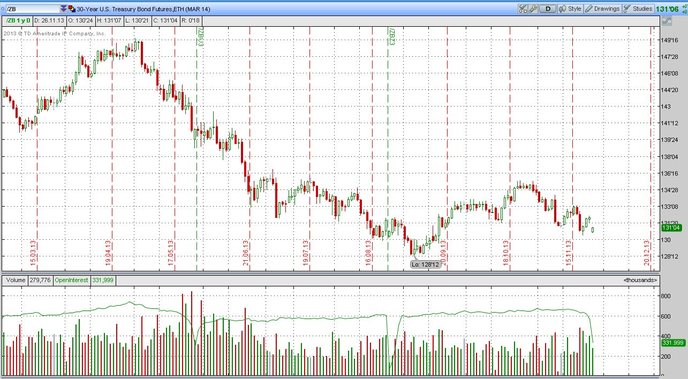Click the green expand arrows icon at top right
The height and width of the screenshot is (379, 688).
click(x=684, y=9)
